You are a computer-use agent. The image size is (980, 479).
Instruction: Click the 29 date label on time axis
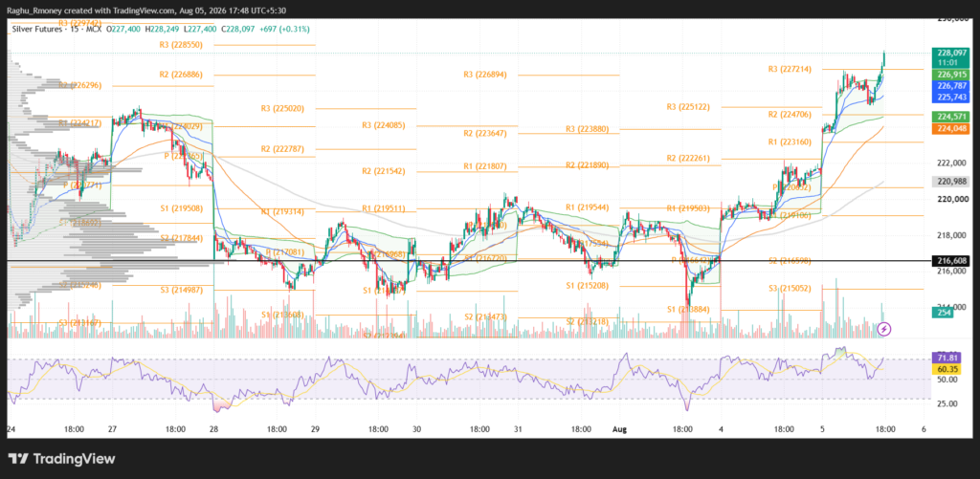click(315, 429)
